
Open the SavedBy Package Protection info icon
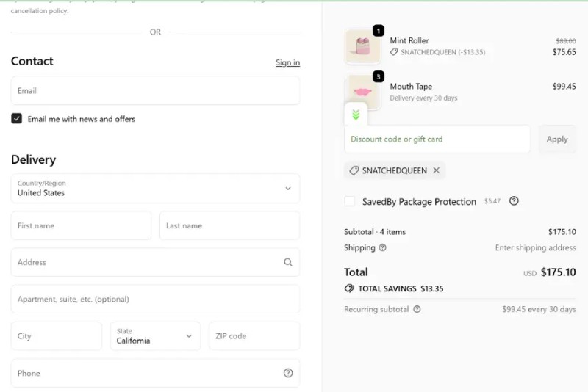pyautogui.click(x=514, y=201)
